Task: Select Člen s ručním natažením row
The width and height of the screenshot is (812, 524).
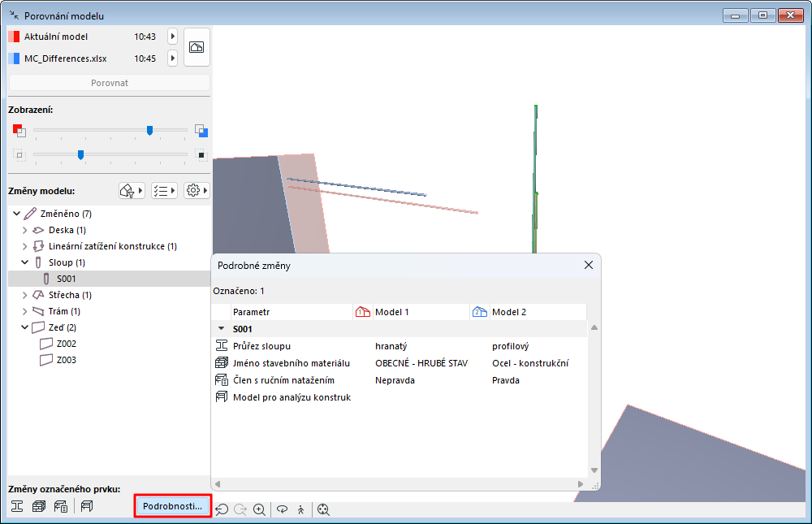Action: [400, 380]
